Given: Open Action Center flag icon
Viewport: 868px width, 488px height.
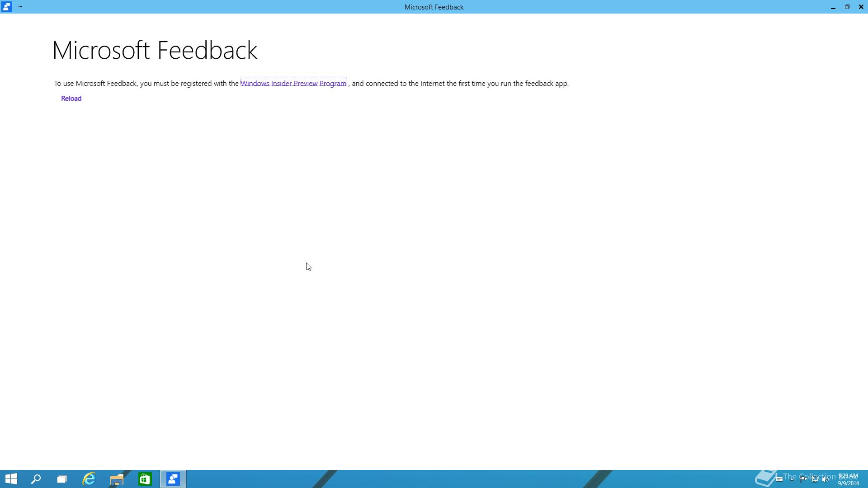Looking at the screenshot, I should pos(803,479).
